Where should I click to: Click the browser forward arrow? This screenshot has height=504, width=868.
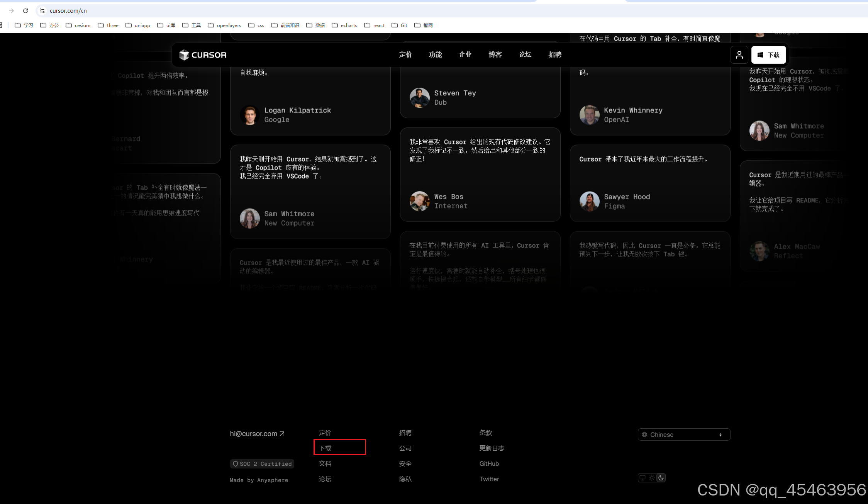12,11
